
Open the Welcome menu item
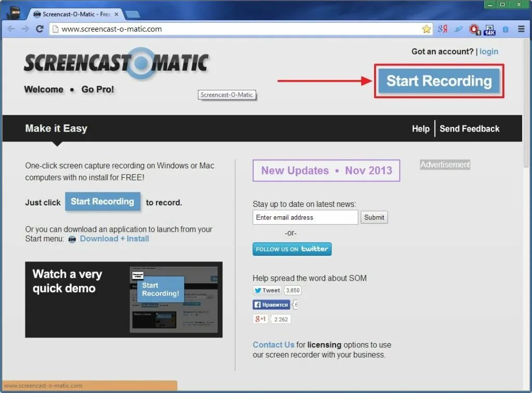coord(44,89)
